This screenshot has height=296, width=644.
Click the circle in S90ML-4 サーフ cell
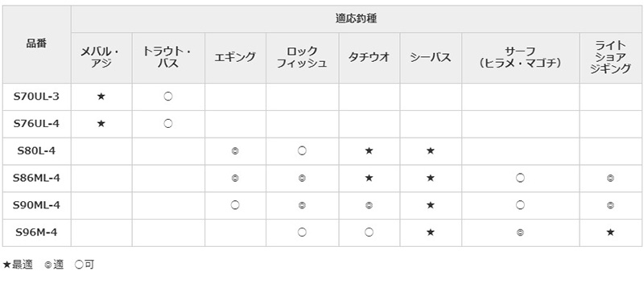(520, 205)
